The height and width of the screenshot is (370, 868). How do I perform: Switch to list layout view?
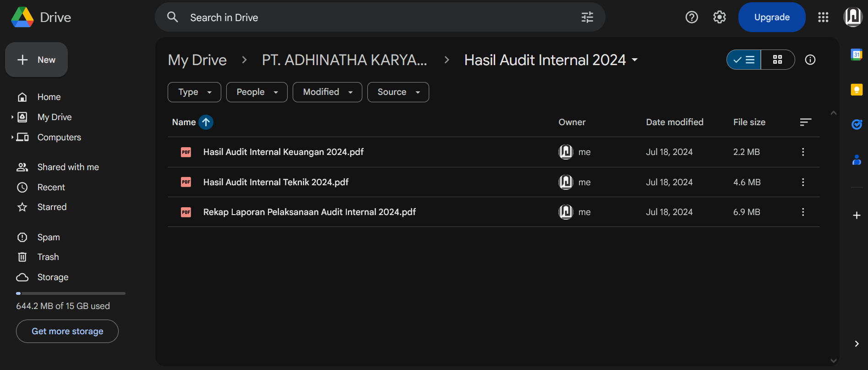[744, 60]
